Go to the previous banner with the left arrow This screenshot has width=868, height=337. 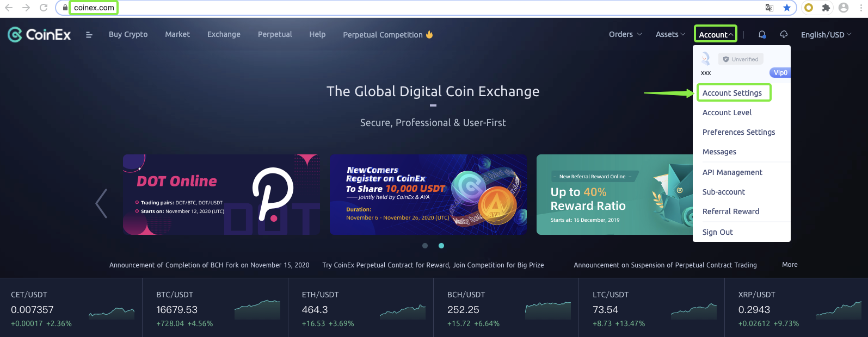(x=101, y=203)
